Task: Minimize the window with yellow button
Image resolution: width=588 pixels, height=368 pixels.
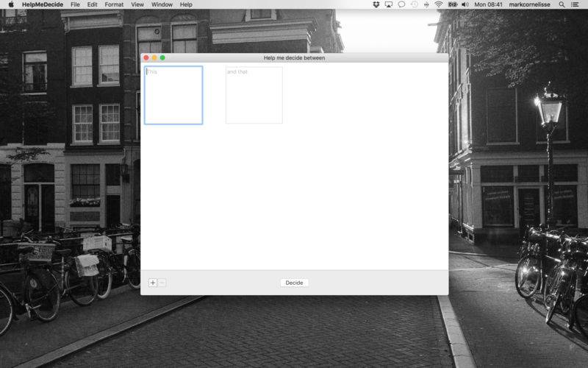Action: [154, 57]
